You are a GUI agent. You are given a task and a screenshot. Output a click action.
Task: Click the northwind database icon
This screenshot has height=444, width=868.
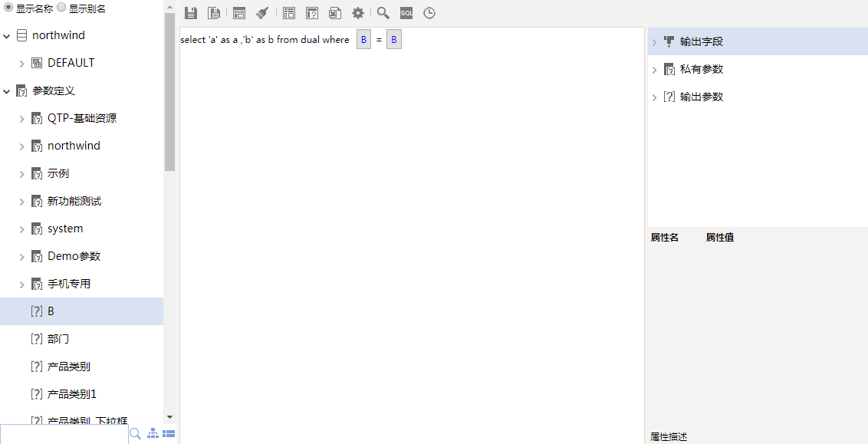[x=21, y=35]
